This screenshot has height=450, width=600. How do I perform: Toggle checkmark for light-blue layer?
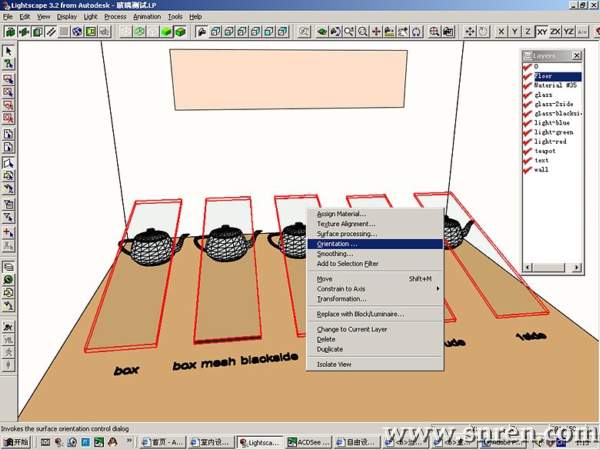[527, 123]
